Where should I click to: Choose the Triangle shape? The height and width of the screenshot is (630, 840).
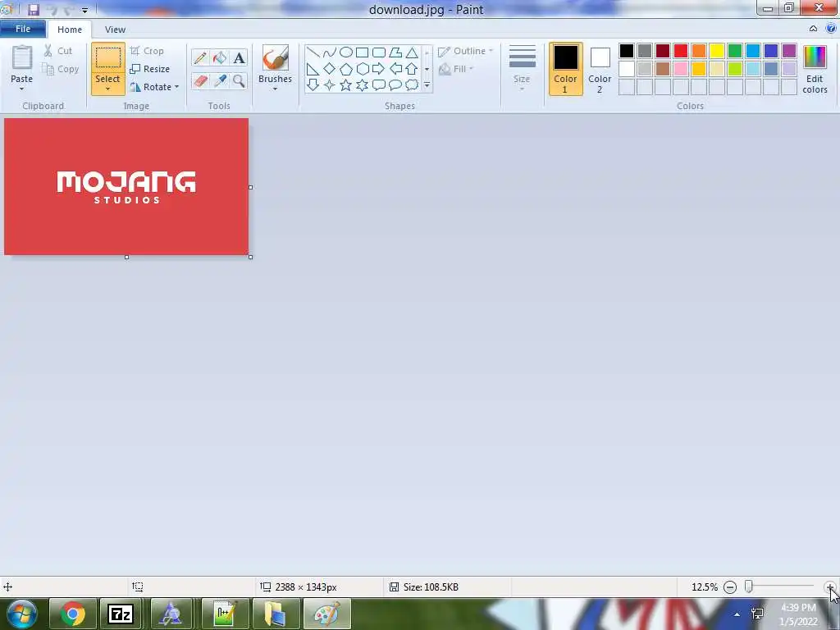(x=412, y=52)
